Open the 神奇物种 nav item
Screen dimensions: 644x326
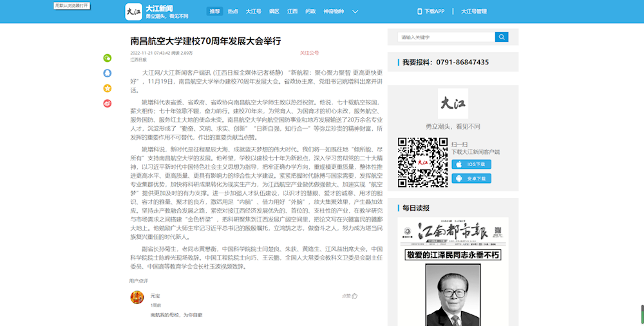(x=333, y=12)
